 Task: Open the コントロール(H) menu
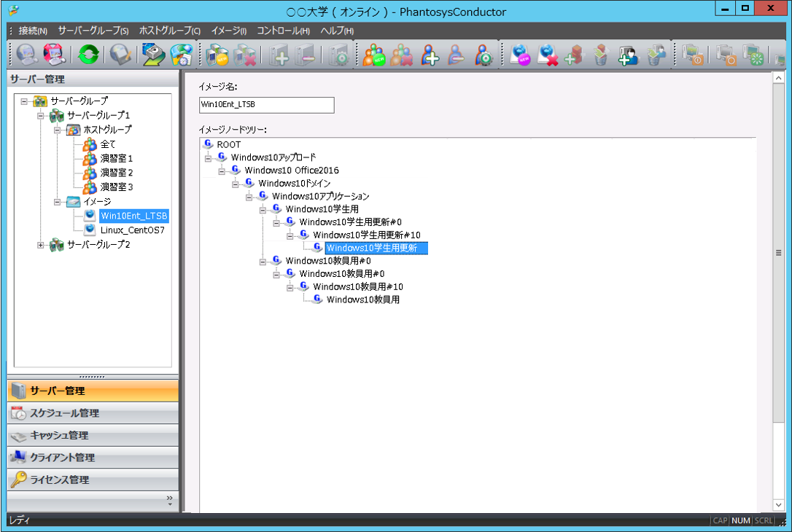click(x=284, y=31)
